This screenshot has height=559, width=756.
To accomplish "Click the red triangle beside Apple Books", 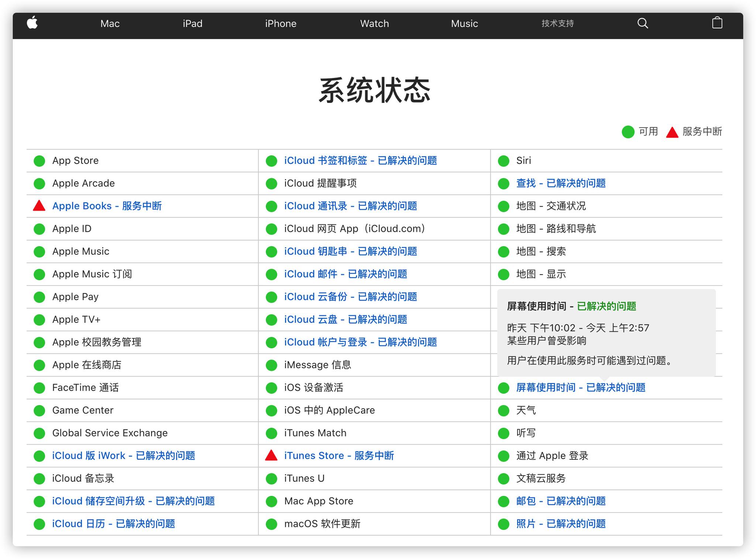I will [39, 206].
